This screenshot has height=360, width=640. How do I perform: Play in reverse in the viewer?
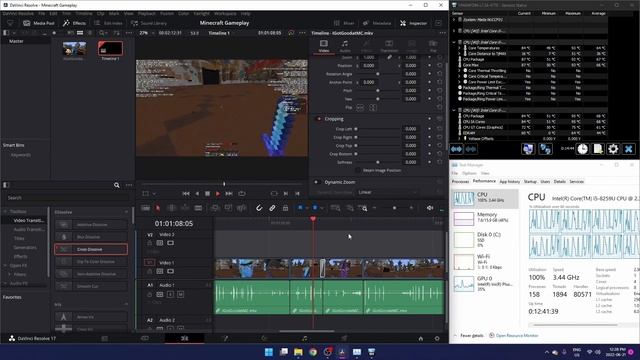click(197, 193)
